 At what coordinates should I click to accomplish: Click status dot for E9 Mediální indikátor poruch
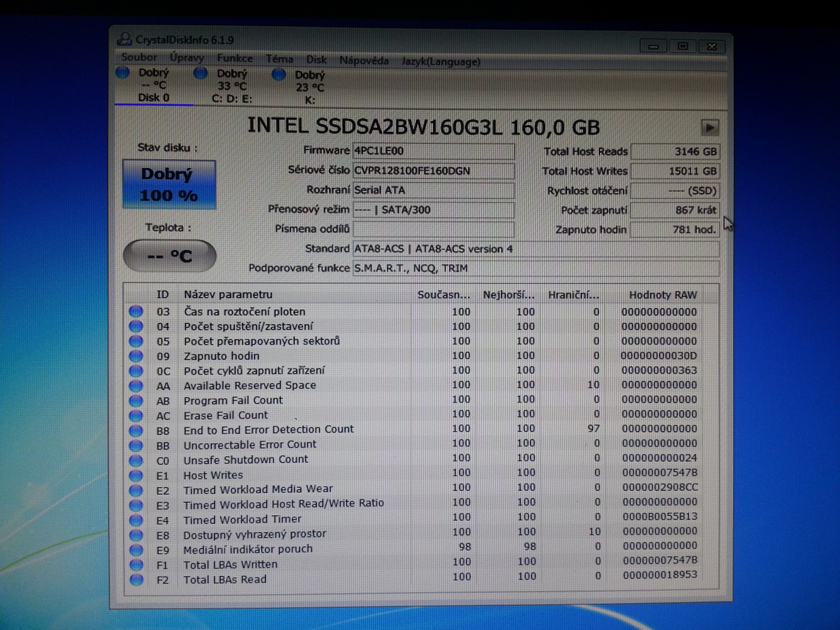[136, 550]
